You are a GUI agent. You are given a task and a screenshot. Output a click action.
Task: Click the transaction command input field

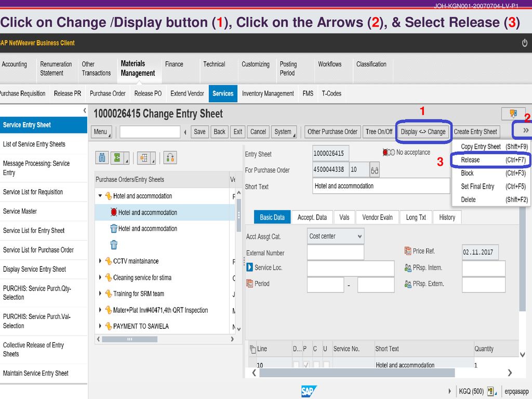(x=150, y=131)
